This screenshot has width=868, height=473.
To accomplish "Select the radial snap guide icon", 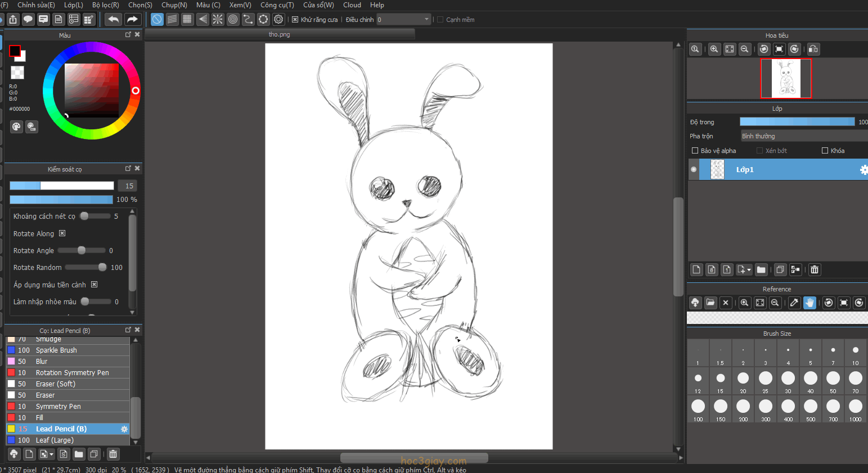I will tap(218, 20).
